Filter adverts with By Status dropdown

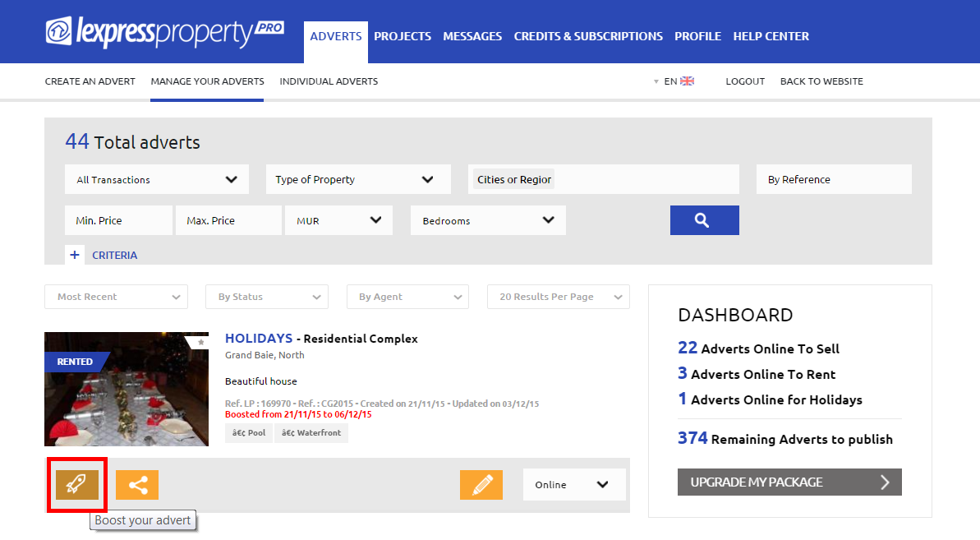pyautogui.click(x=267, y=297)
